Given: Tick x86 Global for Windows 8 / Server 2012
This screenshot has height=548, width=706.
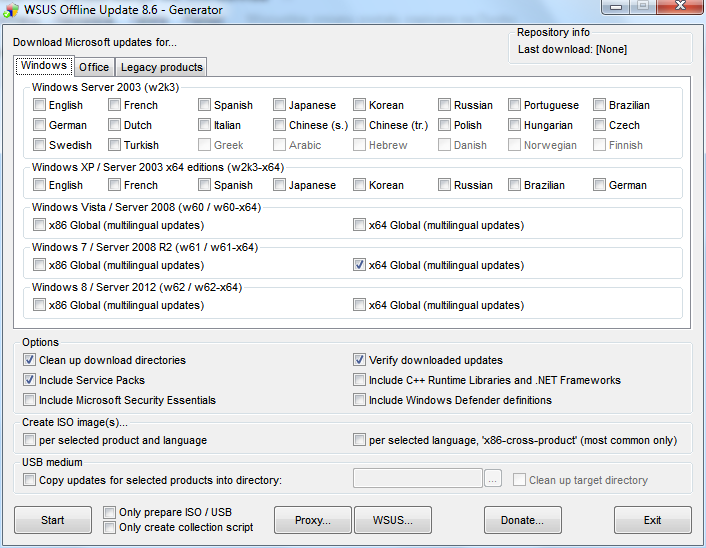Looking at the screenshot, I should pos(40,305).
